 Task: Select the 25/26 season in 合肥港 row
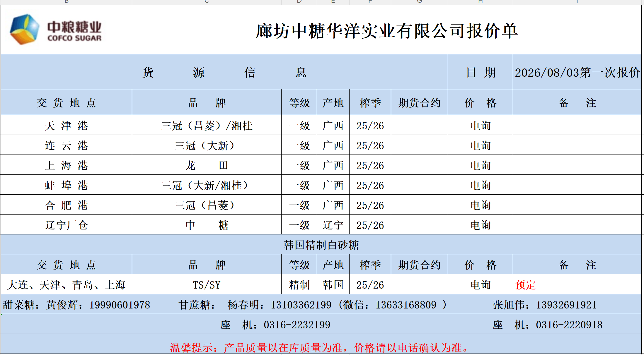(370, 205)
